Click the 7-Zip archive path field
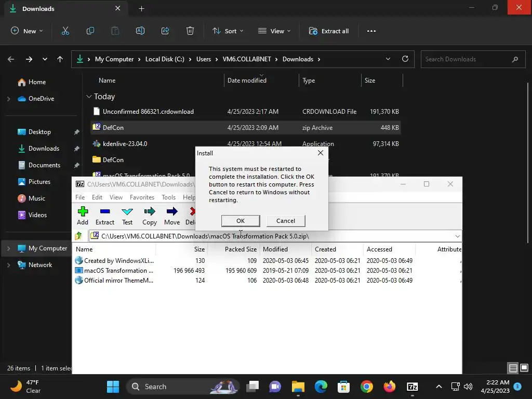 click(x=275, y=236)
